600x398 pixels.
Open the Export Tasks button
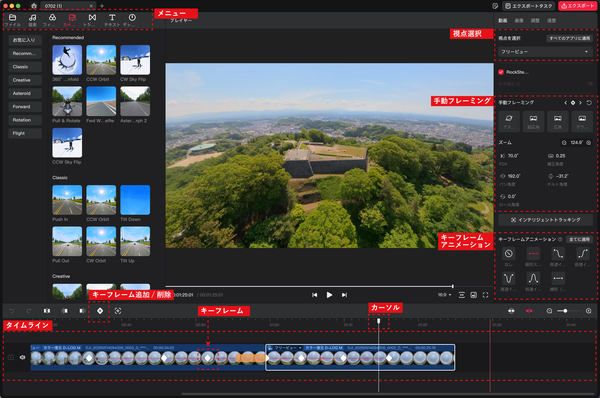pyautogui.click(x=528, y=6)
